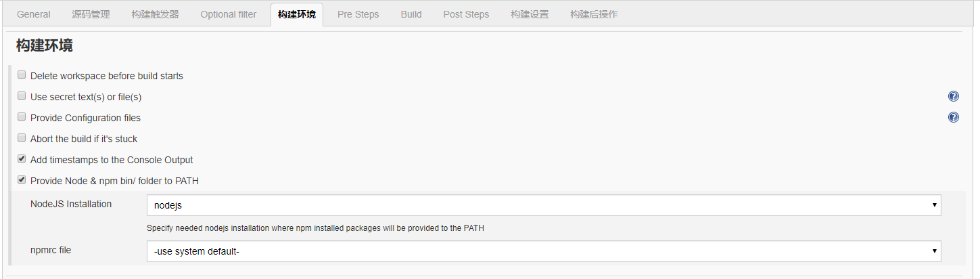The width and height of the screenshot is (980, 279).
Task: Open help for Provide Configuration files
Action: click(x=954, y=118)
